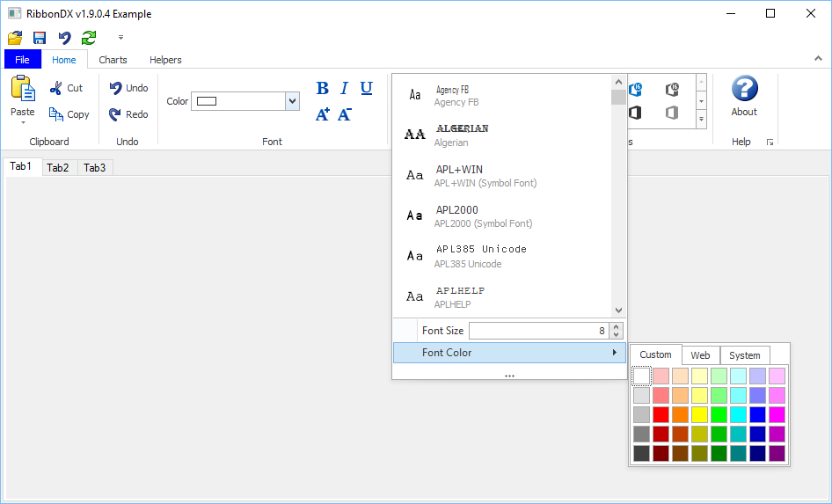Screen dimensions: 832x504
Task: Pick the dark purple color swatch
Action: tap(777, 453)
